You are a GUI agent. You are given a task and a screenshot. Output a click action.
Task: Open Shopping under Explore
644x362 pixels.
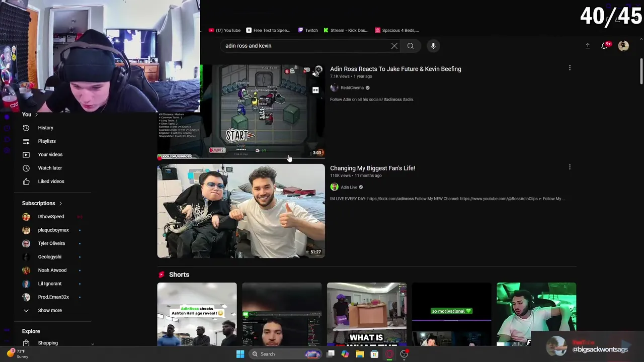click(48, 343)
